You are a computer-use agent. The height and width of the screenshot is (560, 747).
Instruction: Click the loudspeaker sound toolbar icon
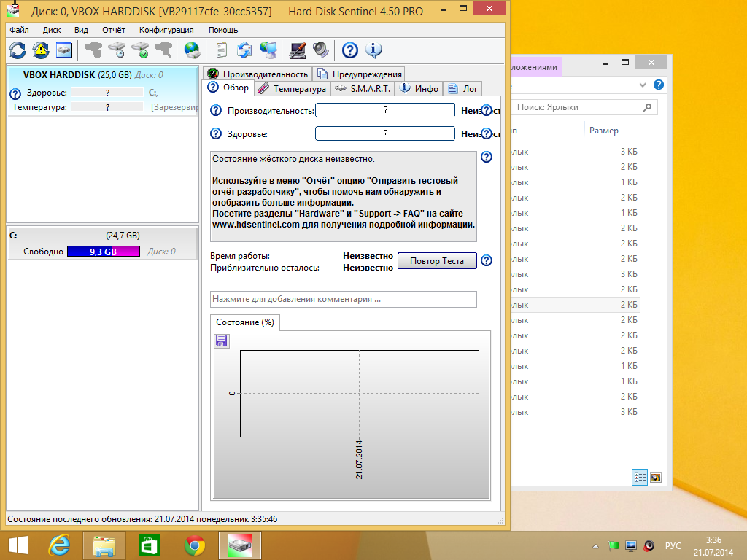[x=321, y=50]
